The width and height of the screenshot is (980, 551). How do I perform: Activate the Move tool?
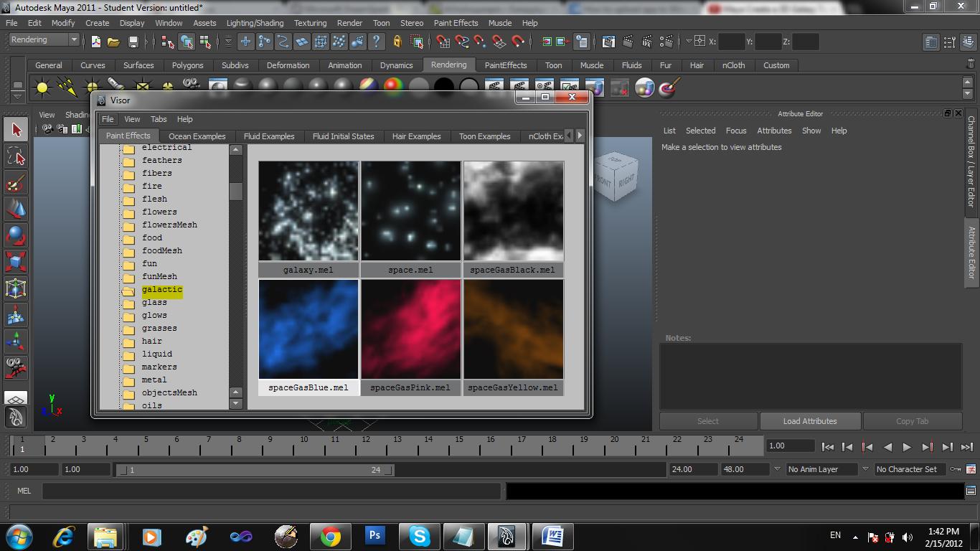coord(16,209)
